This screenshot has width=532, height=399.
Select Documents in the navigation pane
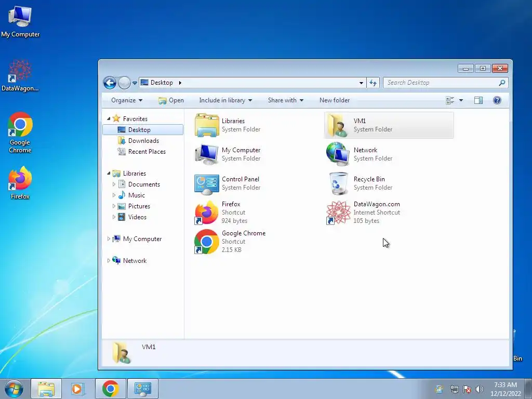pyautogui.click(x=144, y=184)
